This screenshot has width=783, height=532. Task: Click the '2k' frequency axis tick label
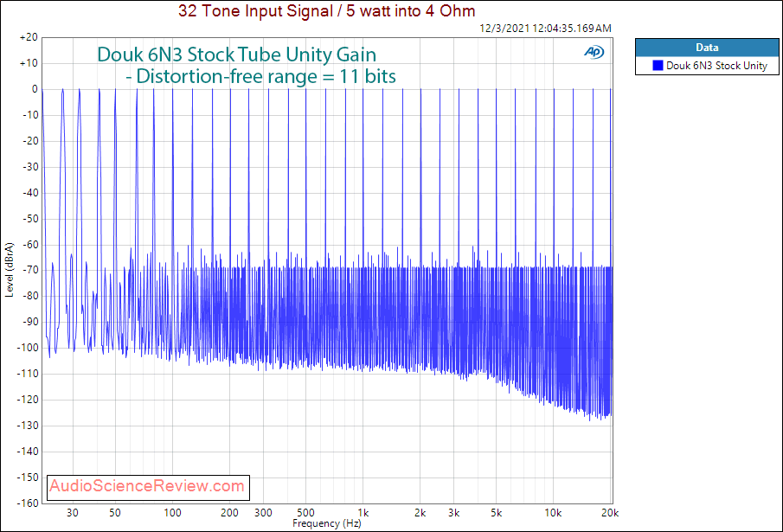pos(420,513)
